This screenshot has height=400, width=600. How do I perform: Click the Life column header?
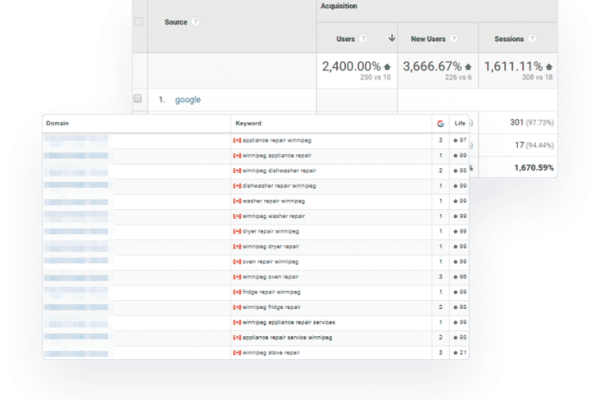point(460,124)
